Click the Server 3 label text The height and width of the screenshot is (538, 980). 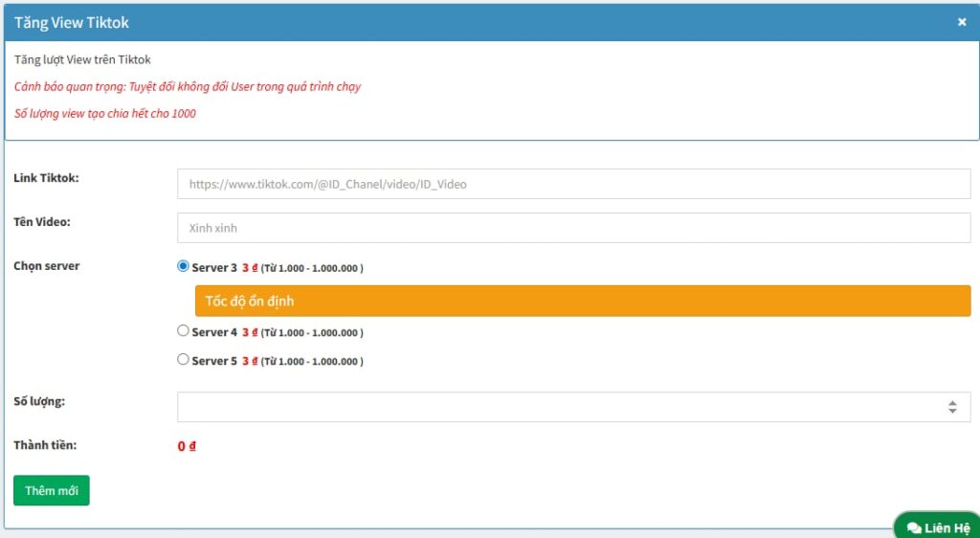tap(214, 267)
